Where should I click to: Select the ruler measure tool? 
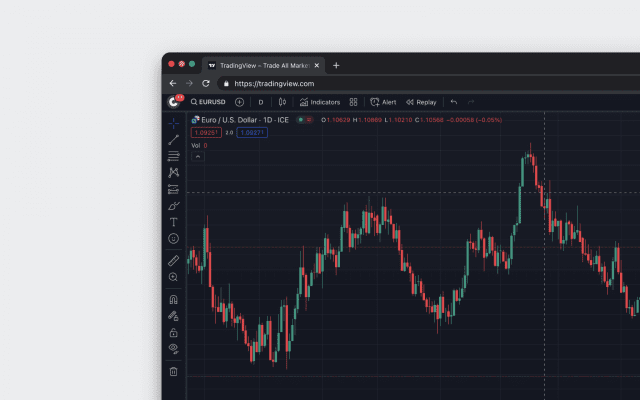[173, 260]
